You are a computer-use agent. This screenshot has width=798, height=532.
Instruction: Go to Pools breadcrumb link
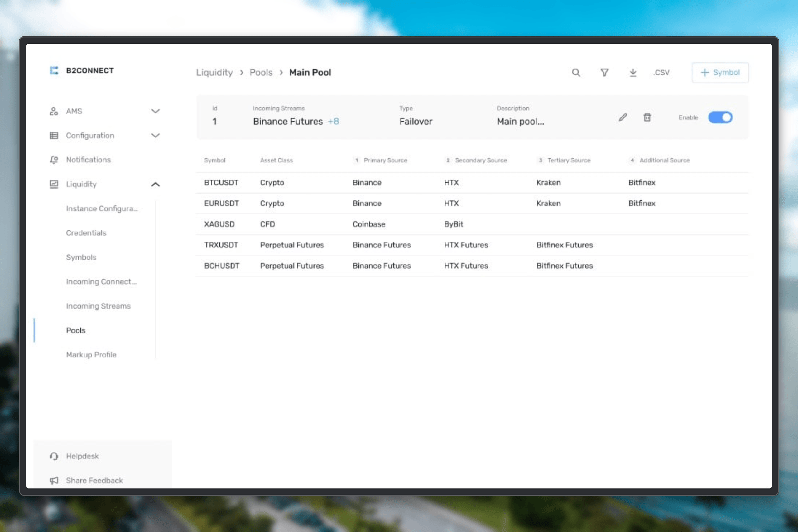point(261,73)
